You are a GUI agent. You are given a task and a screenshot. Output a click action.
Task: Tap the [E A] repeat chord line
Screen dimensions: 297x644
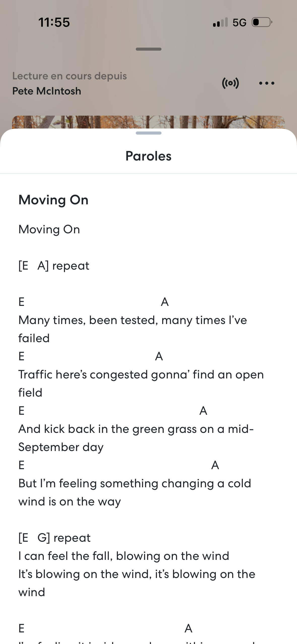(54, 265)
